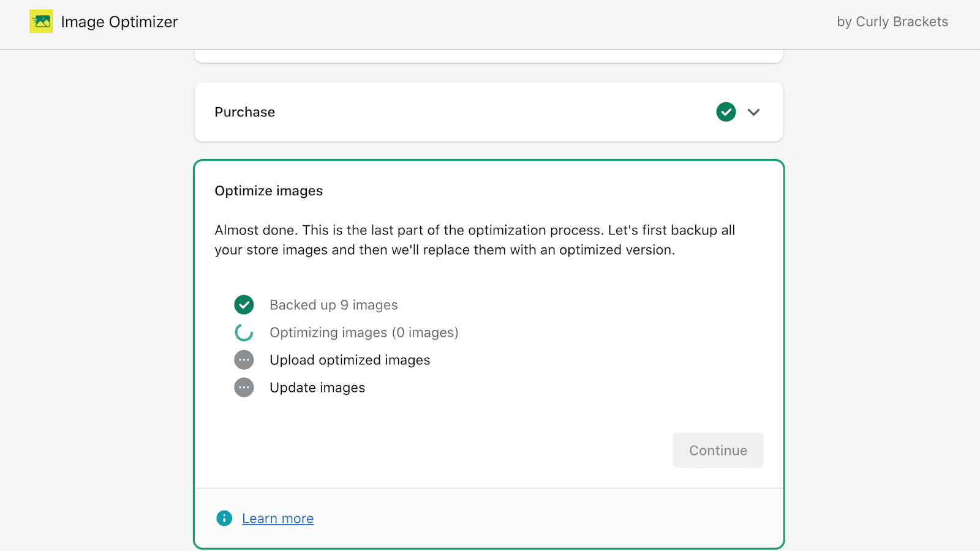Click the info icon next to Learn more
This screenshot has height=551, width=980.
[x=224, y=518]
